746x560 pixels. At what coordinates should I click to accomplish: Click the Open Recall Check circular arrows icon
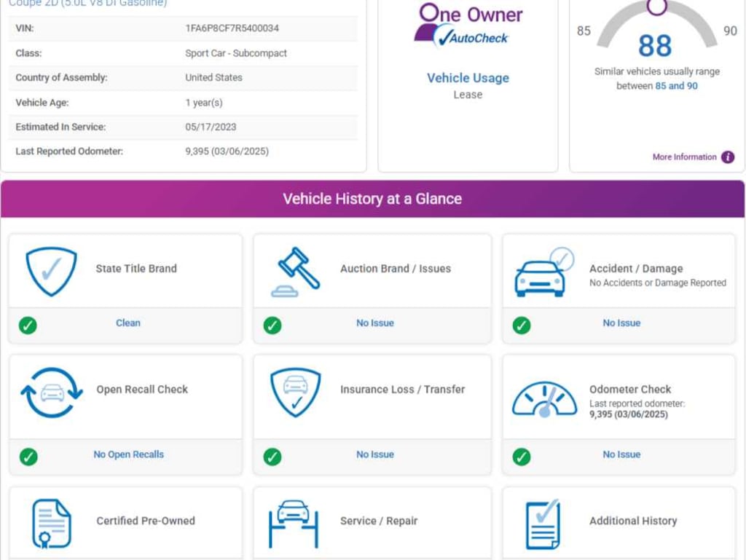tap(52, 393)
